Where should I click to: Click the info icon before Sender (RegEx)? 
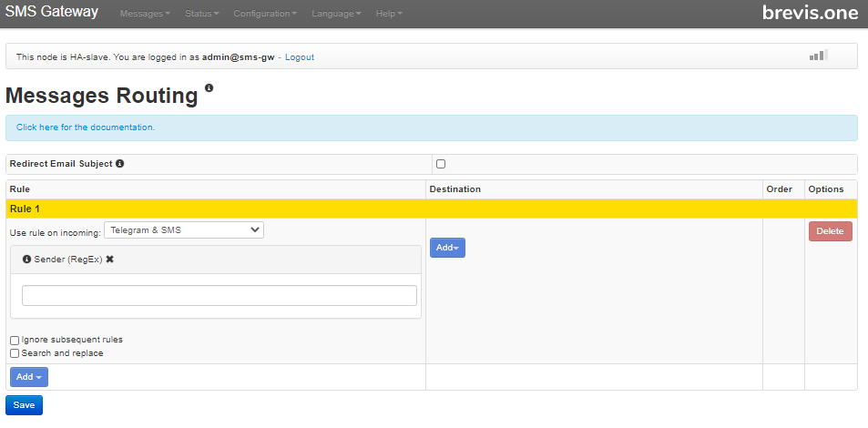click(26, 260)
